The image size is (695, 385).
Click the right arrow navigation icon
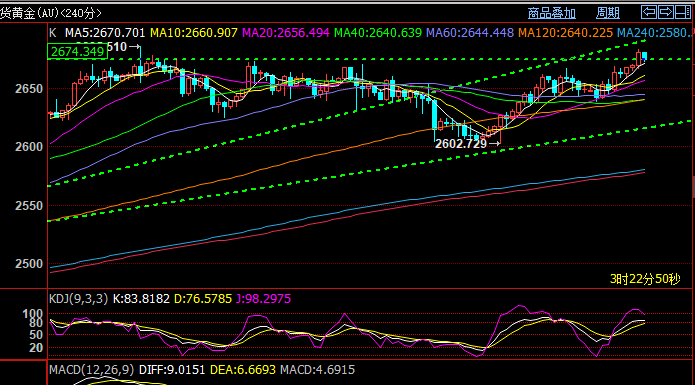pos(666,12)
